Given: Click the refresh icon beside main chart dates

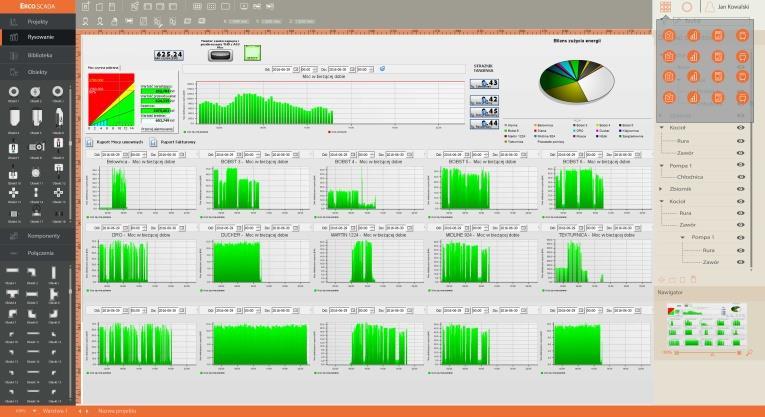Looking at the screenshot, I should [382, 69].
